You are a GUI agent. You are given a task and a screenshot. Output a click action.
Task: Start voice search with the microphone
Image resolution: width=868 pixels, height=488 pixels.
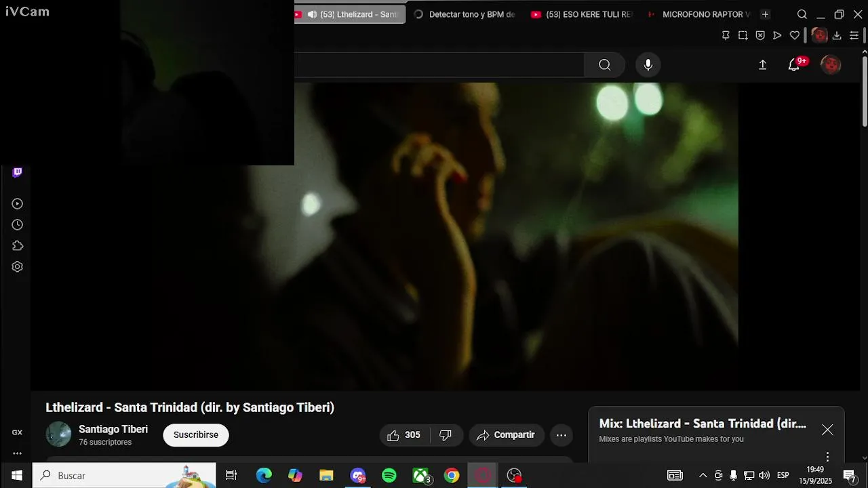648,65
